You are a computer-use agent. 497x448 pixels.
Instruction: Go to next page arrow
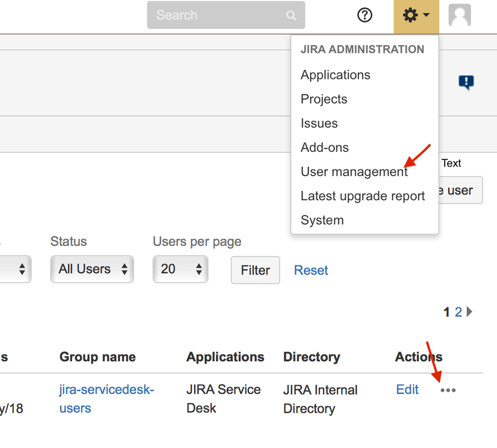(x=470, y=312)
